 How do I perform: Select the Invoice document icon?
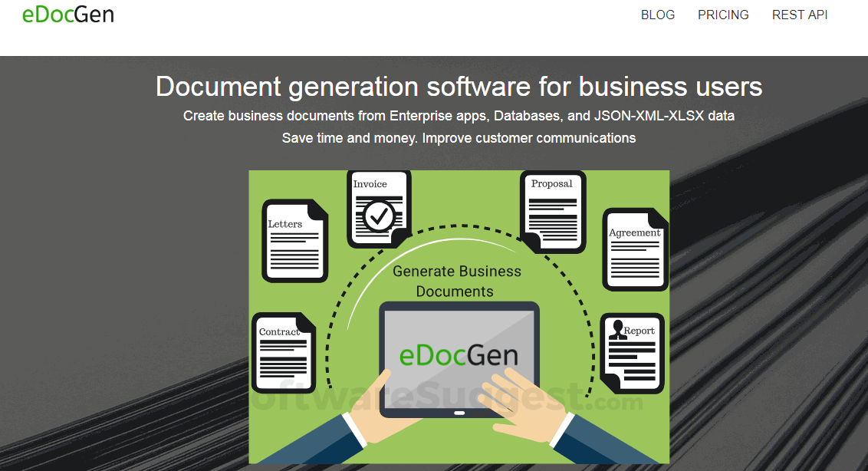[377, 207]
